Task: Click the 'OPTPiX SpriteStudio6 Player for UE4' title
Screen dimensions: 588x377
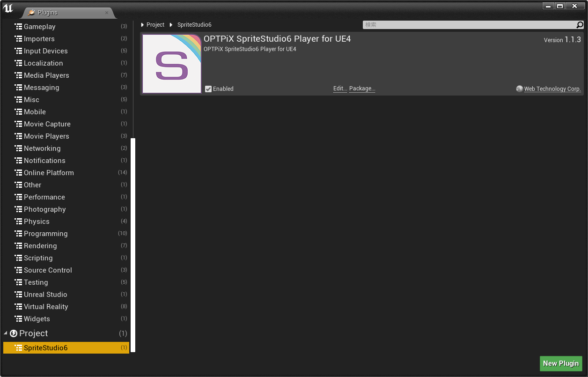Action: point(277,39)
